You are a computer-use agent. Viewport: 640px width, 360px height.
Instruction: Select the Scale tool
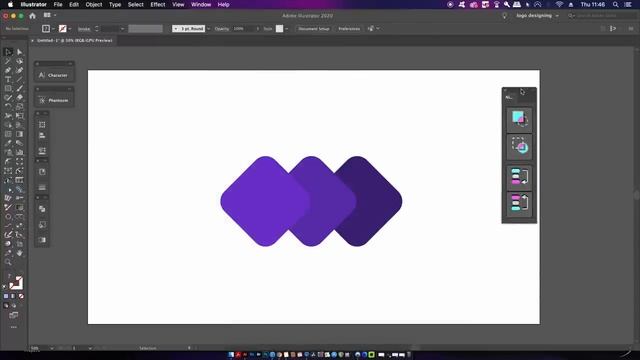20,106
